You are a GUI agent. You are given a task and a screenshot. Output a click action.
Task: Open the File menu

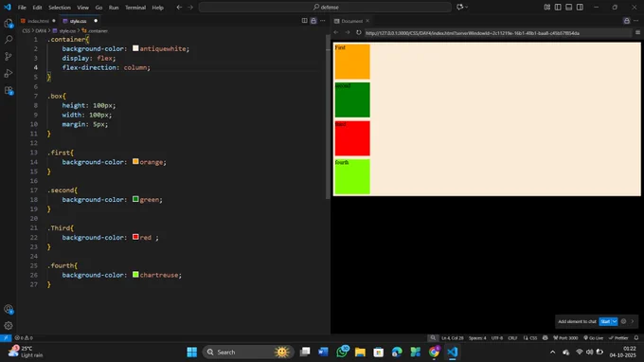pos(22,8)
